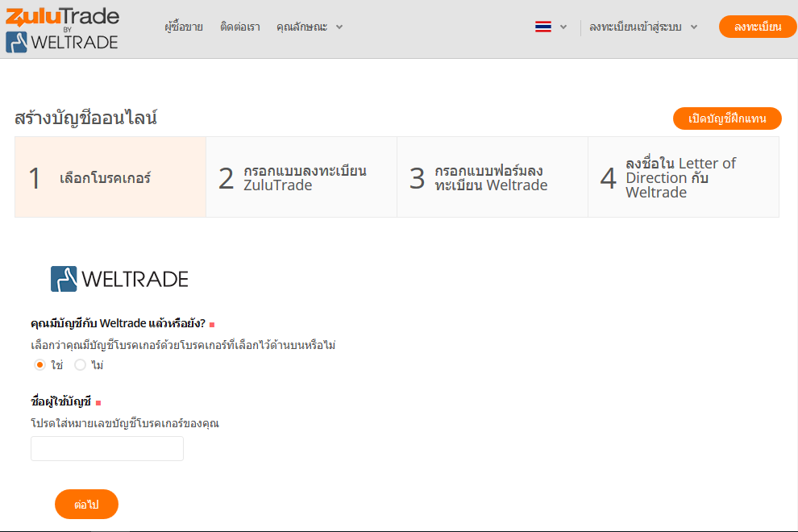Click the ชื่อผู้ใช้บัญชี field label
The width and height of the screenshot is (798, 532).
(60, 401)
